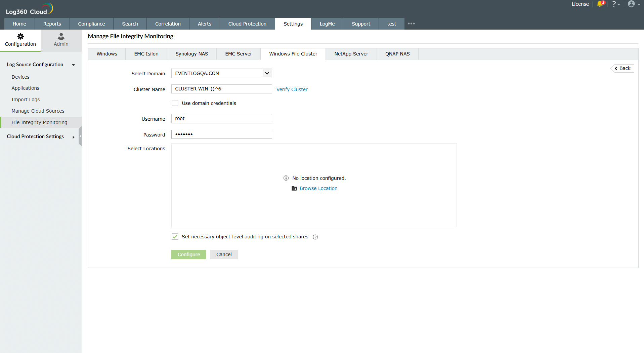The height and width of the screenshot is (353, 644).
Task: Click the info icon beside No location configured
Action: (x=286, y=178)
